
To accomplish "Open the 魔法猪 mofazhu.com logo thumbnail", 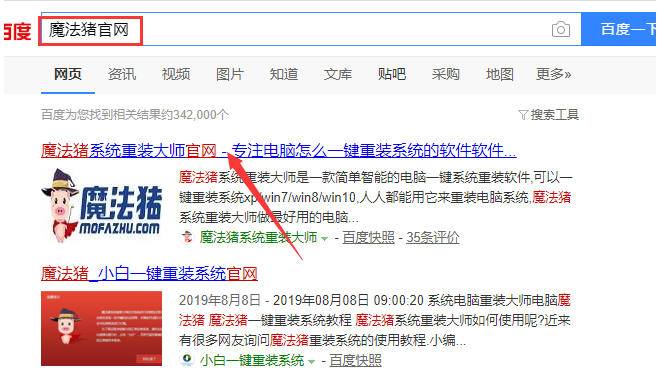I will [x=102, y=206].
